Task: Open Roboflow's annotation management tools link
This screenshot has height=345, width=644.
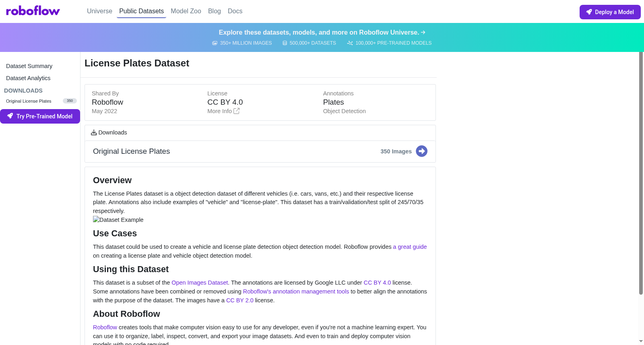Action: click(296, 291)
